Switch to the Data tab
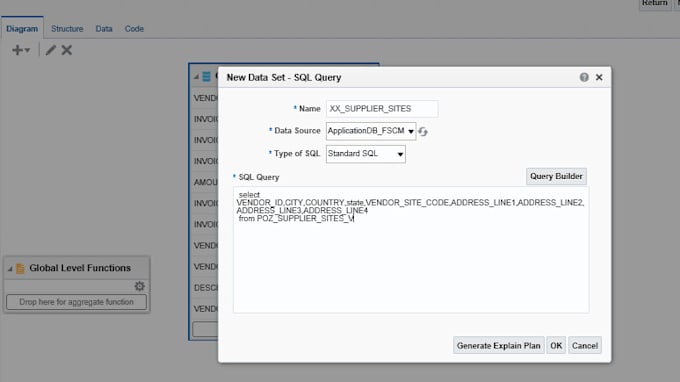 click(x=104, y=29)
